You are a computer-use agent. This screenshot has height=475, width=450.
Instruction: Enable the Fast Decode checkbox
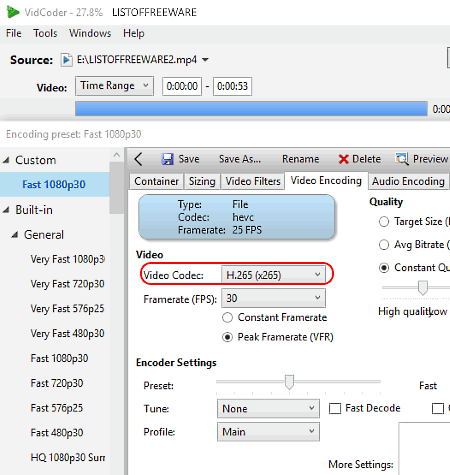tap(335, 408)
